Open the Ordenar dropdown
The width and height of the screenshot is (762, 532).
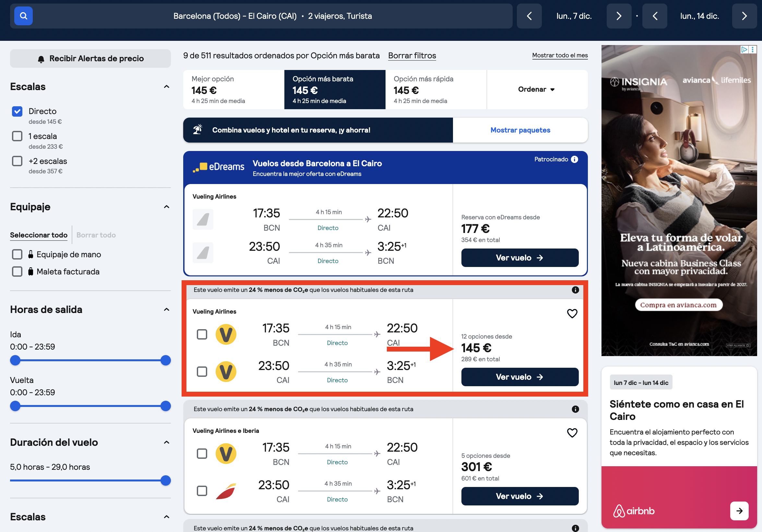coord(537,89)
